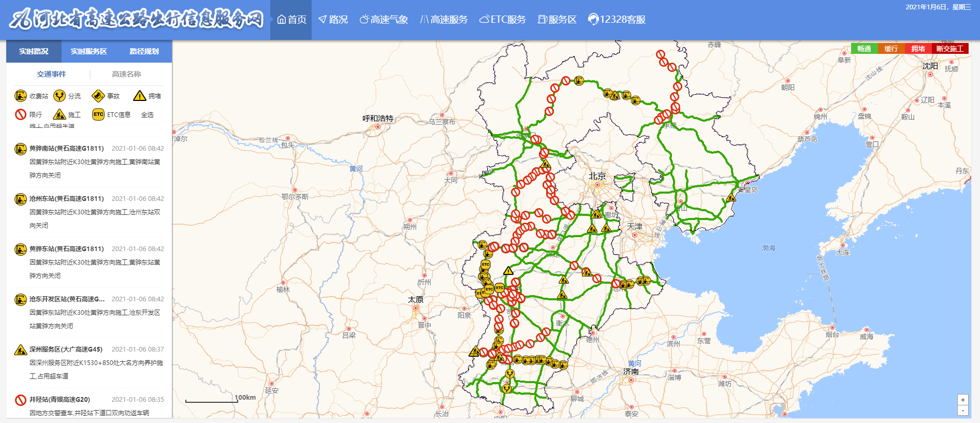Image resolution: width=980 pixels, height=423 pixels.
Task: Click the 大连 city label on the map
Action: [x=843, y=253]
